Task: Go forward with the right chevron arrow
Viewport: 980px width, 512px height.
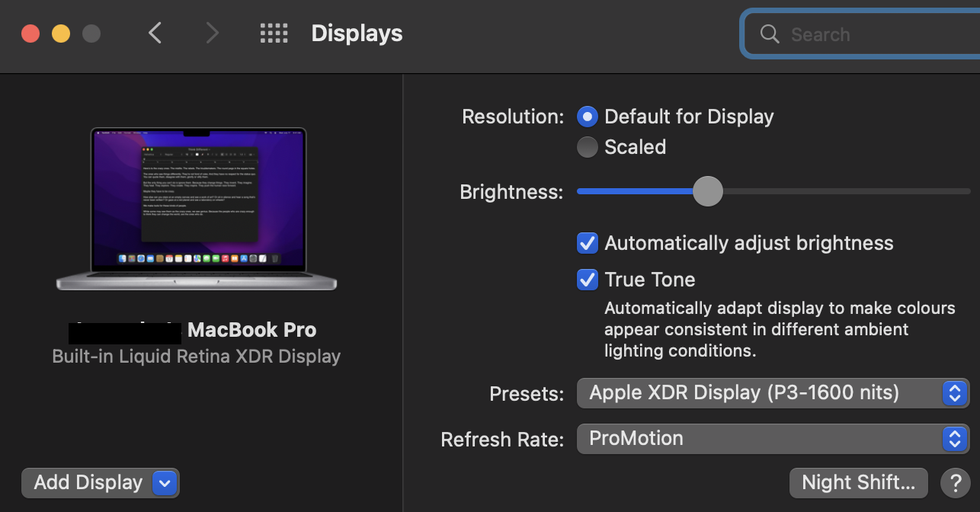Action: [212, 34]
